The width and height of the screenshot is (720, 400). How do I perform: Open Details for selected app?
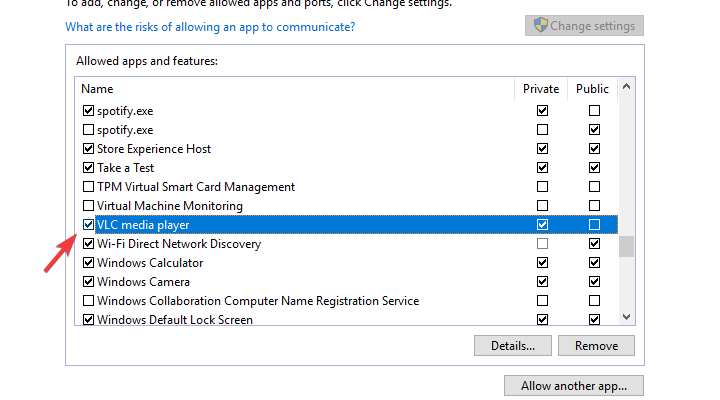pos(512,345)
